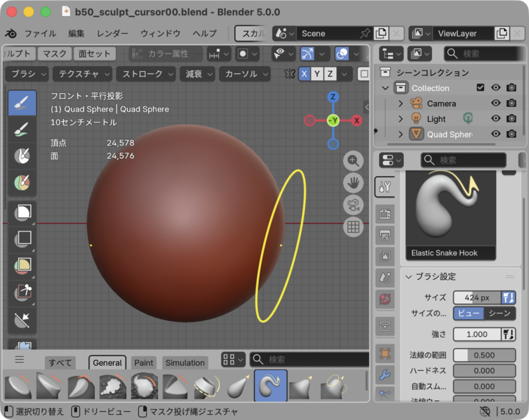
Task: Set size unit to シーン
Action: 500,313
